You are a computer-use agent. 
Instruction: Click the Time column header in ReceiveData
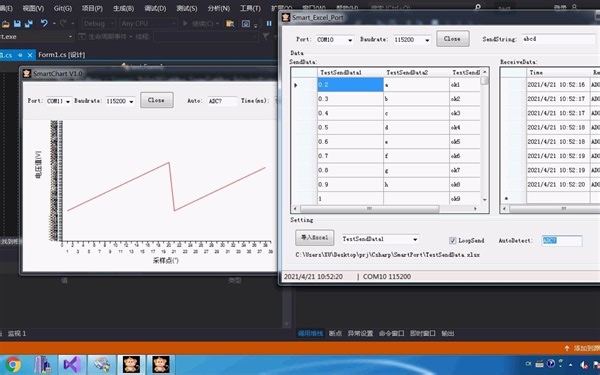[x=558, y=72]
